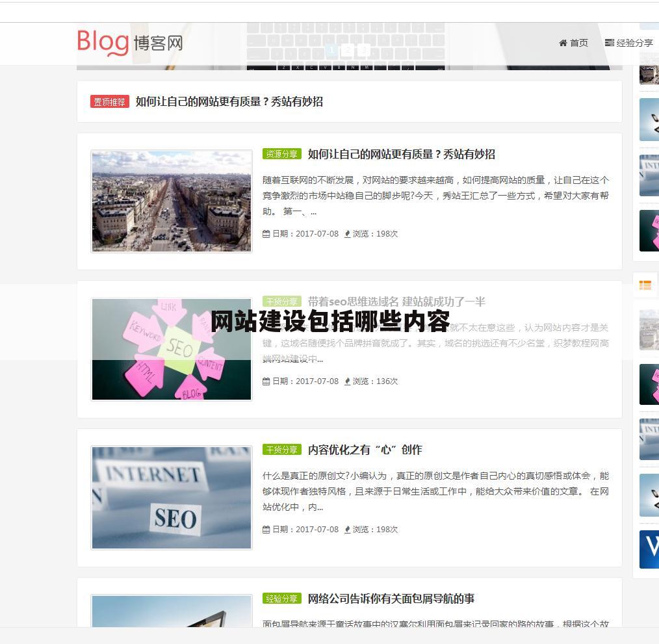Click the list icon beside 经验分享

[x=610, y=43]
